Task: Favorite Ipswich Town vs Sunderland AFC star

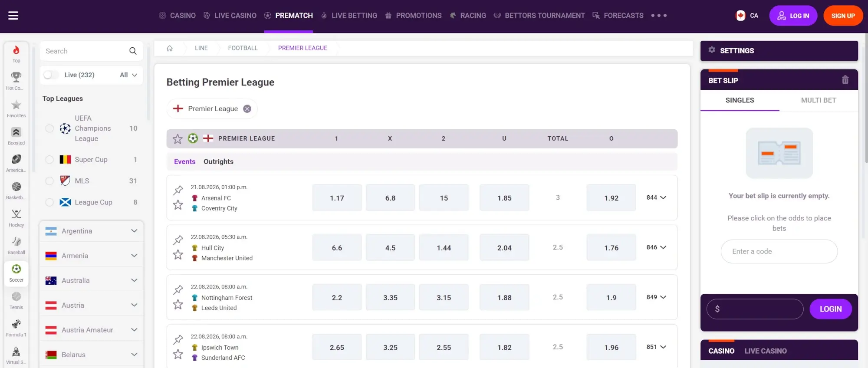Action: point(178,355)
